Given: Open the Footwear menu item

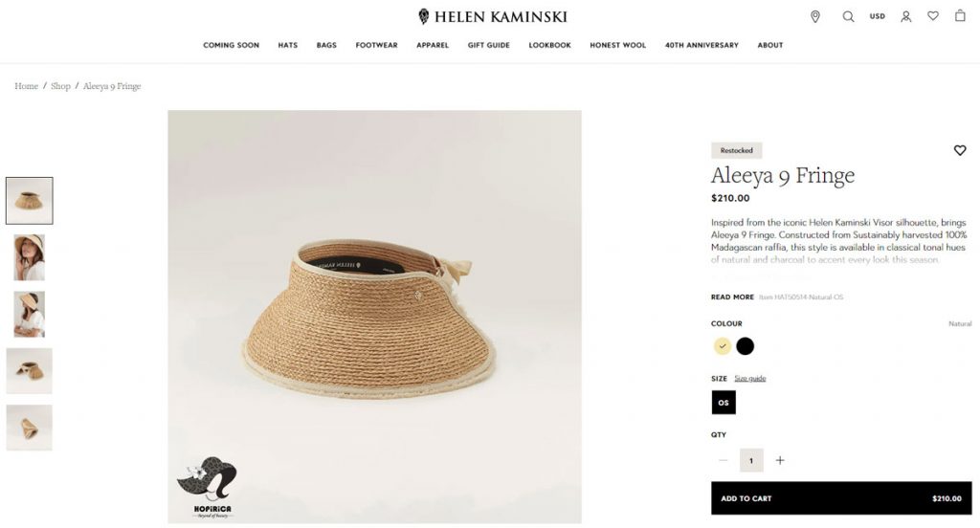Looking at the screenshot, I should click(x=376, y=45).
